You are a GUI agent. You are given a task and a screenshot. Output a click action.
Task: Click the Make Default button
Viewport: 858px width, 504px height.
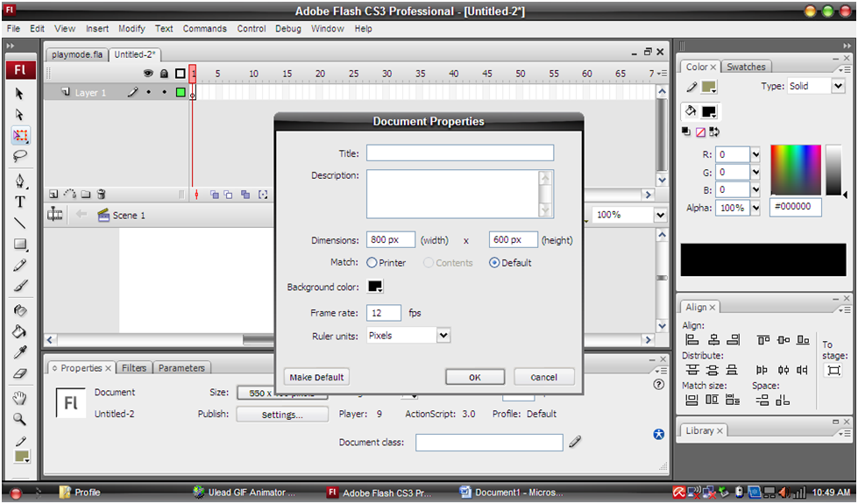coord(317,377)
